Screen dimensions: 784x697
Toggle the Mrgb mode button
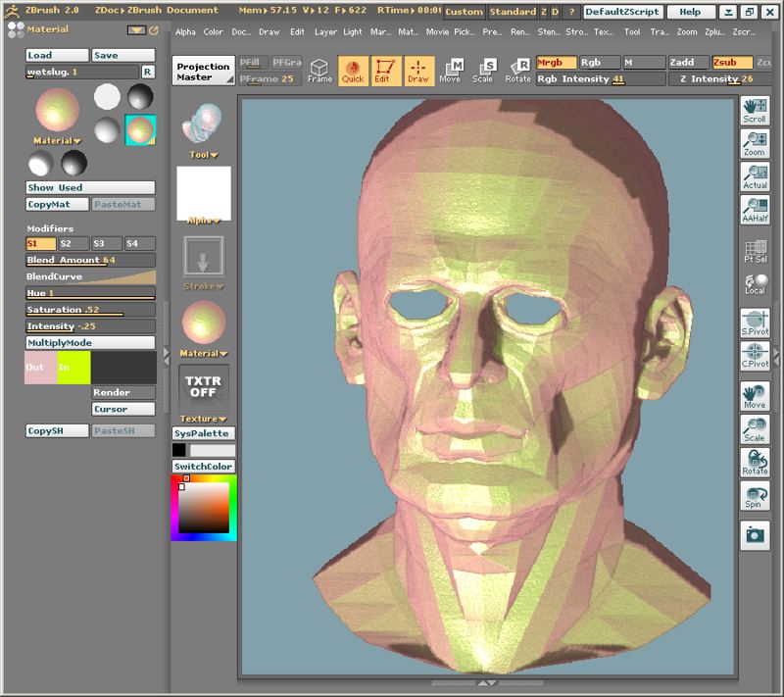556,62
